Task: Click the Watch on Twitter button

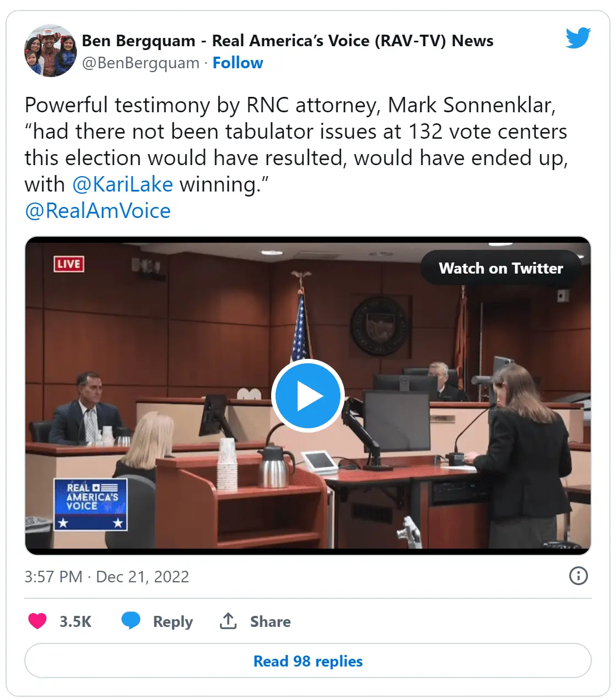Action: [501, 268]
